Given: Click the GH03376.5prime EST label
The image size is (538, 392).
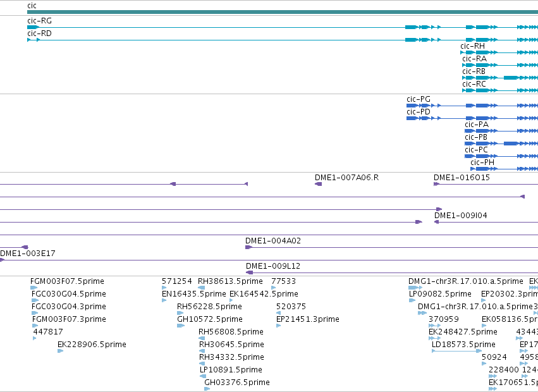Looking at the screenshot, I should 237,383.
